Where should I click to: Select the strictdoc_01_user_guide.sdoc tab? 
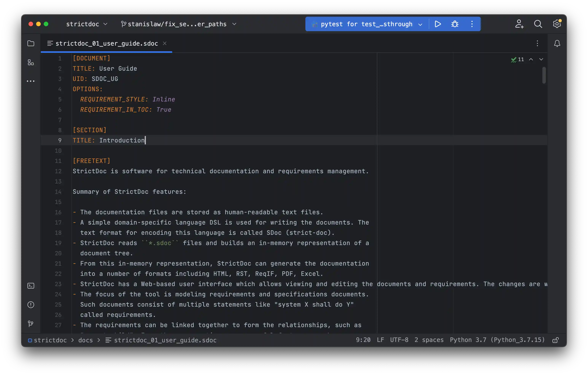click(x=106, y=44)
